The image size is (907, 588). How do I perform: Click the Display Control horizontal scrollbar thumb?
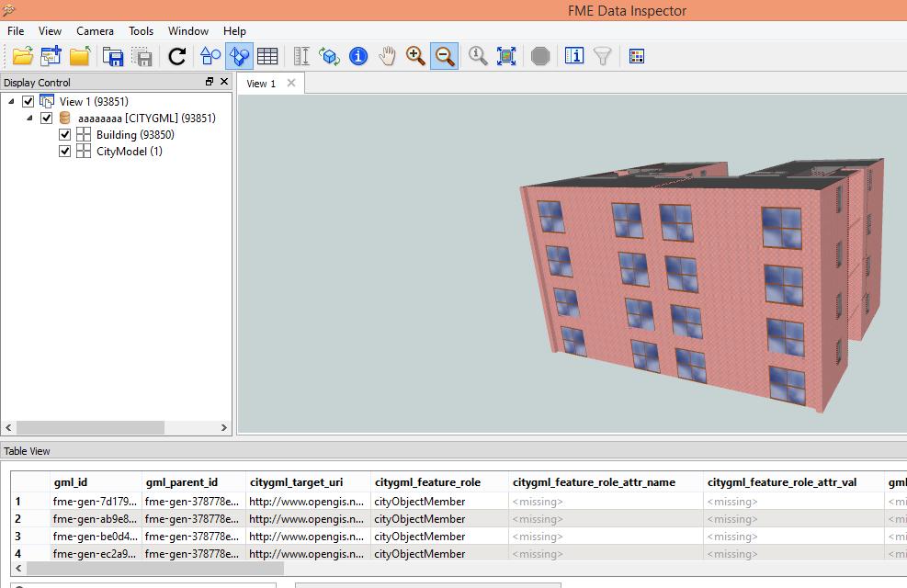[90, 428]
